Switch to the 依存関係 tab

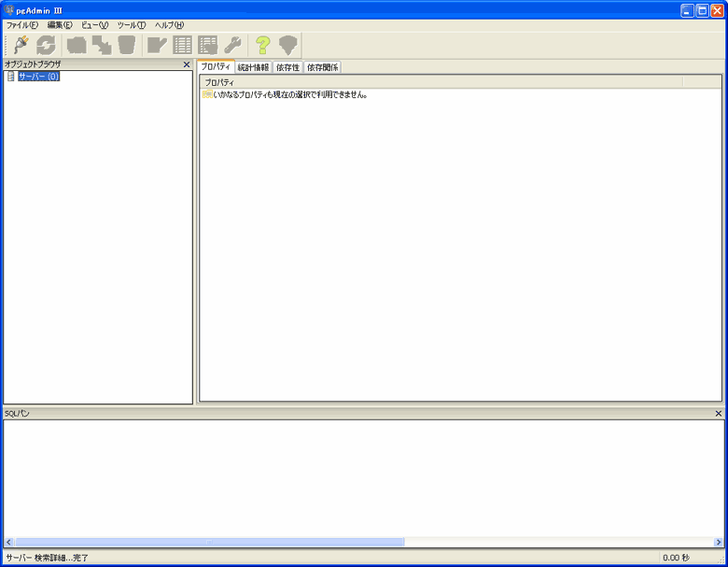coord(323,67)
